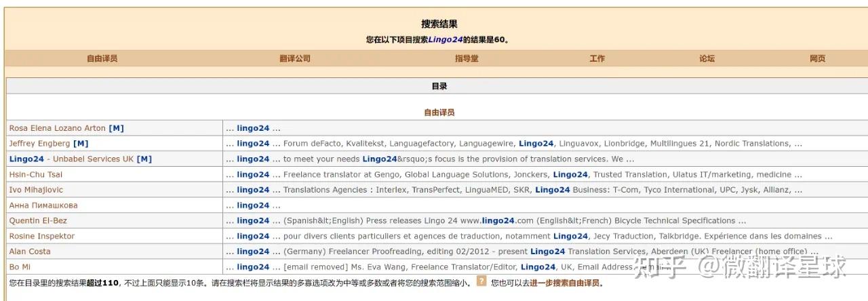Click the italic Lingo24 search term
Image resolution: width=868 pixels, height=301 pixels.
tap(446, 40)
